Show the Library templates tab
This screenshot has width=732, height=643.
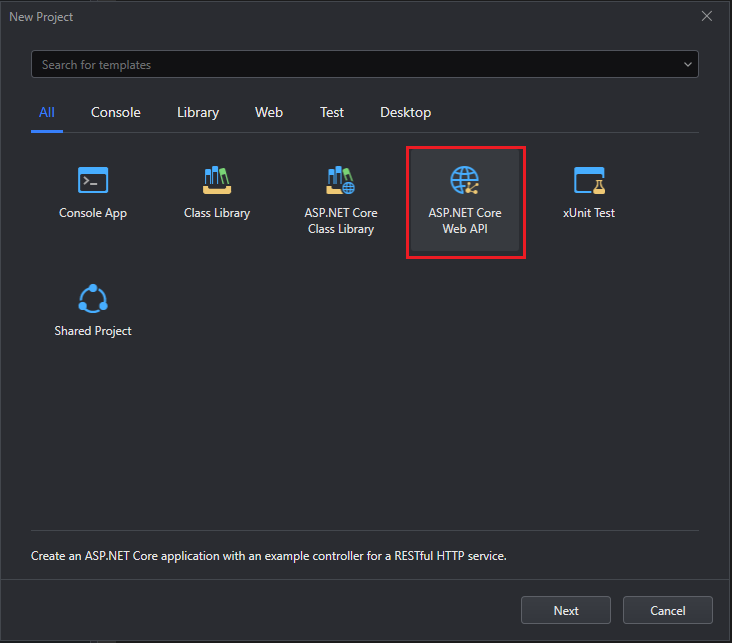click(x=198, y=113)
